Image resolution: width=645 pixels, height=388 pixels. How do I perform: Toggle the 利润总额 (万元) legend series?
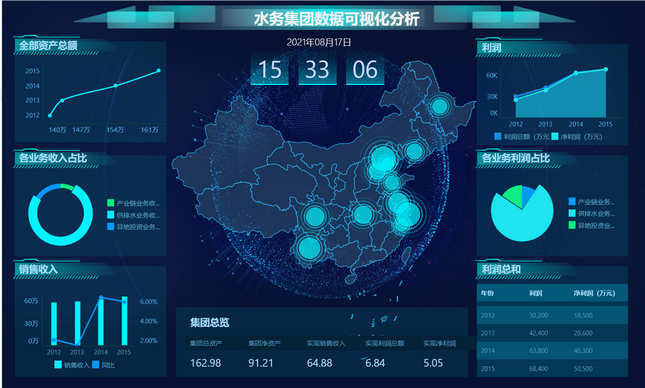pyautogui.click(x=521, y=137)
